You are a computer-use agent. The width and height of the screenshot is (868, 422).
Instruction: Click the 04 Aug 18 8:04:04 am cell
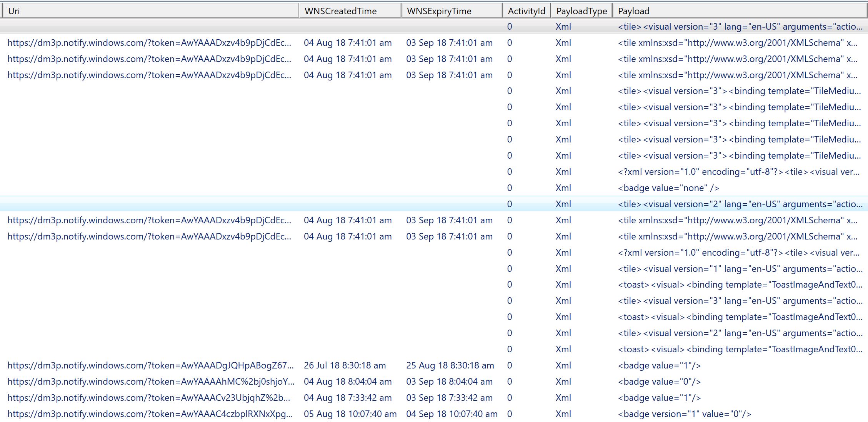347,382
